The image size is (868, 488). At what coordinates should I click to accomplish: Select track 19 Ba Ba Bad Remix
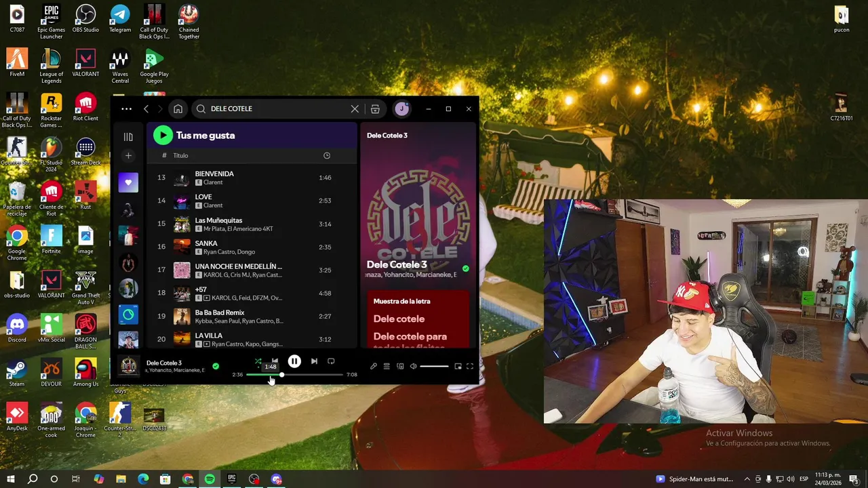click(x=252, y=317)
